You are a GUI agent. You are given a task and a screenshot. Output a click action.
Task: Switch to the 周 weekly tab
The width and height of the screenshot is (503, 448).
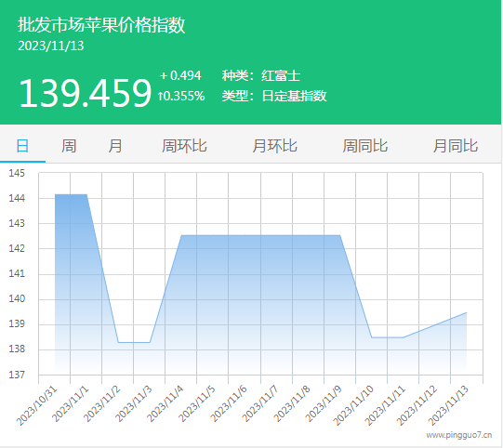[69, 146]
